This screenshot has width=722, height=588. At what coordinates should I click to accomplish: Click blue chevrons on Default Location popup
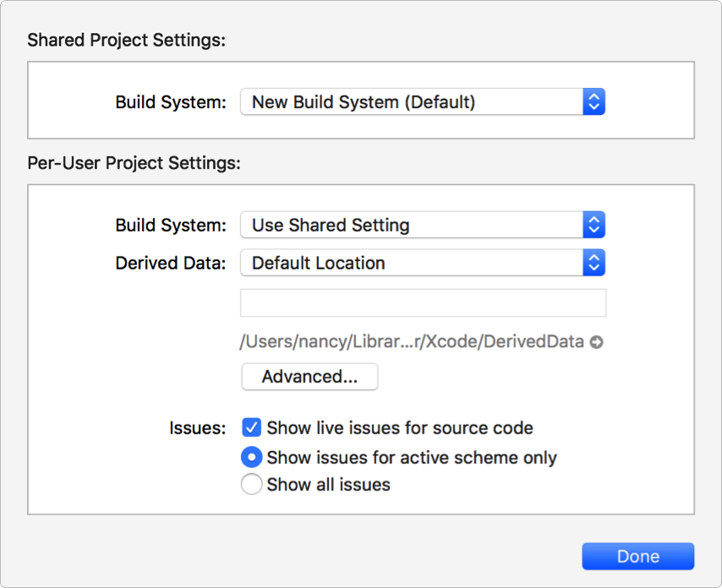click(x=593, y=263)
